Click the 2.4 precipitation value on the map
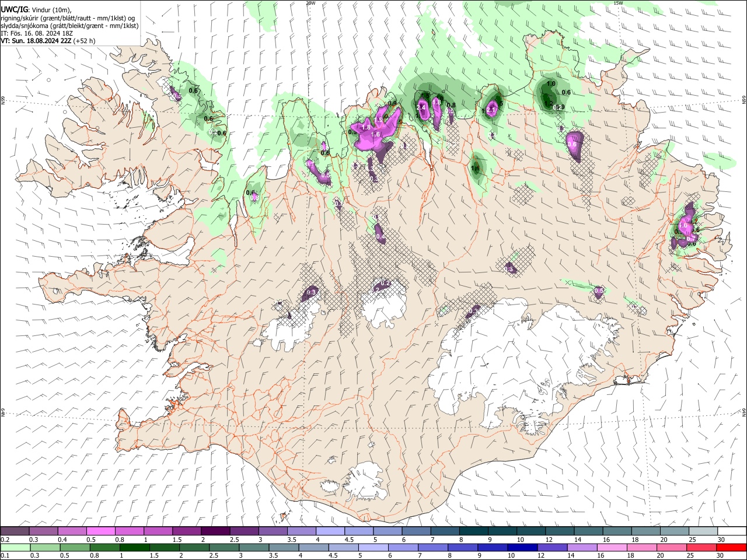Image resolution: width=747 pixels, height=560 pixels. pyautogui.click(x=422, y=108)
